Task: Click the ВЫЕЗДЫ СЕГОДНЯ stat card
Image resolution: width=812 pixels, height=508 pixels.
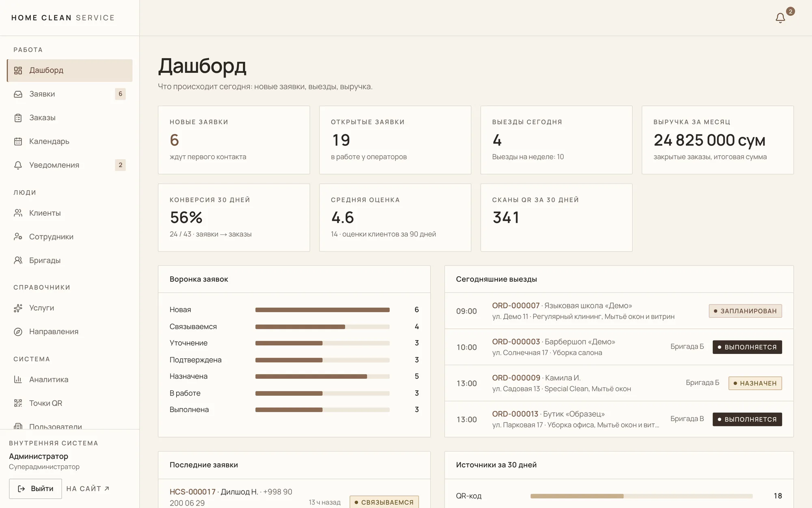Action: 556,140
